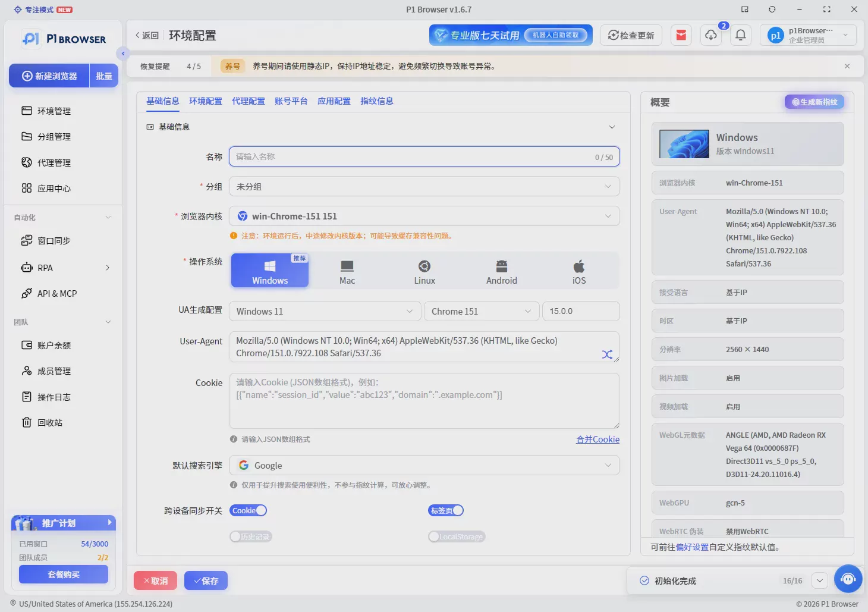868x612 pixels.
Task: Switch to the 指纹信息 tab
Action: (x=377, y=101)
